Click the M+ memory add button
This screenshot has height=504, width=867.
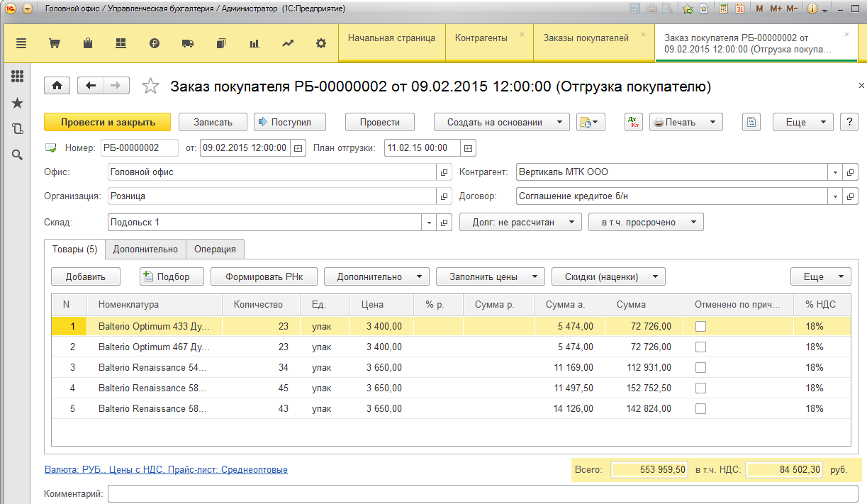tap(776, 9)
